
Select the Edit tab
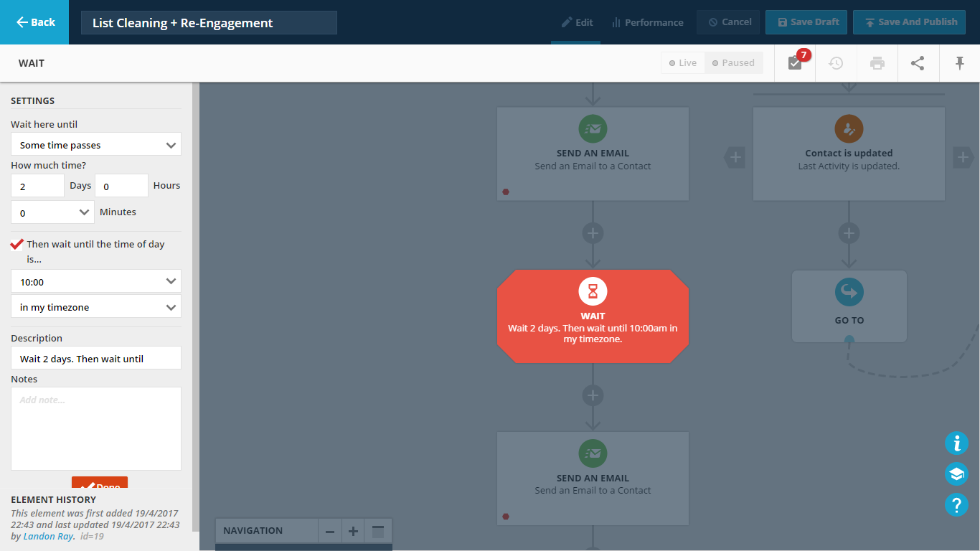577,22
